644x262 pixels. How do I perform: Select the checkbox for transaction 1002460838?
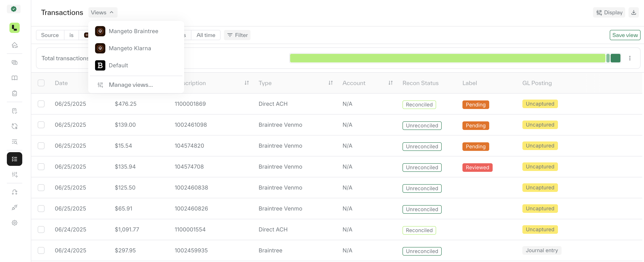point(41,188)
